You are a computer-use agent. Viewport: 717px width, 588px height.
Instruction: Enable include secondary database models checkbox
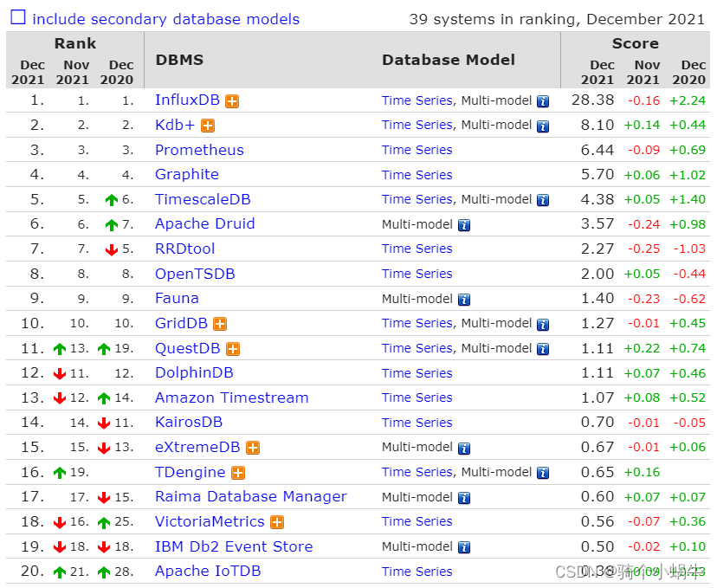18,17
